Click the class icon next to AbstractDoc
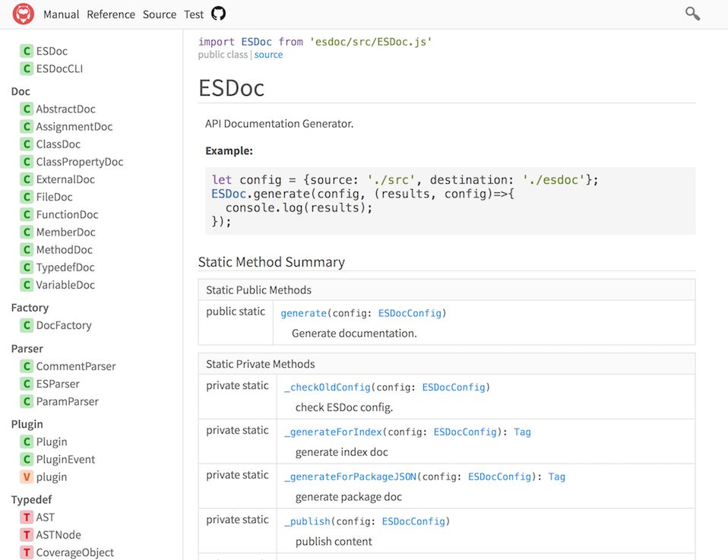This screenshot has width=728, height=560. pyautogui.click(x=27, y=109)
